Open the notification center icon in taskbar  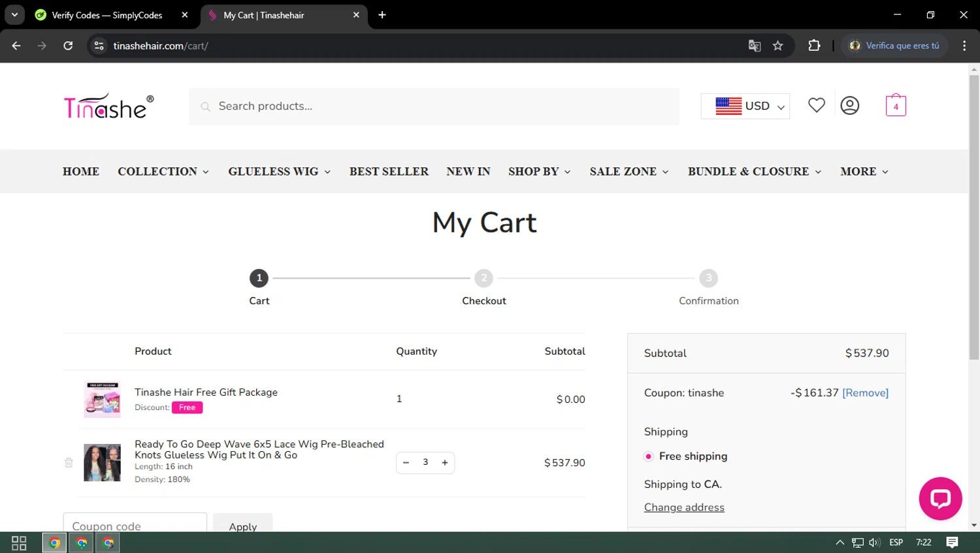pyautogui.click(x=952, y=543)
